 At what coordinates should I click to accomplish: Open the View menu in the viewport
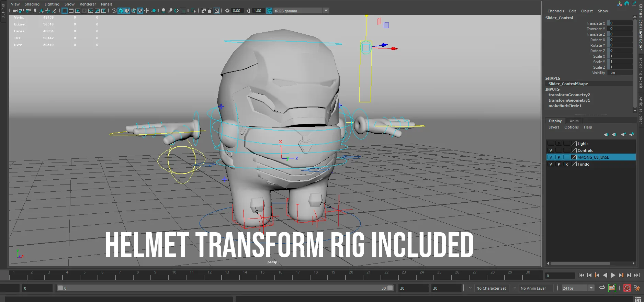[x=15, y=4]
